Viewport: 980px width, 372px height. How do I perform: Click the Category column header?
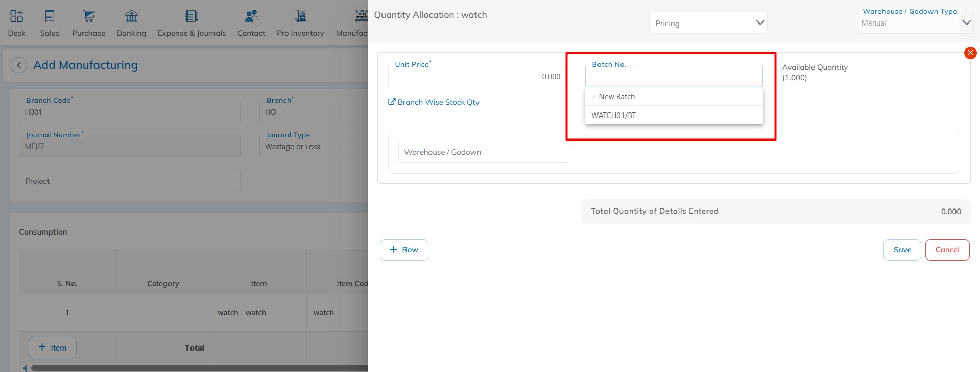coord(163,284)
